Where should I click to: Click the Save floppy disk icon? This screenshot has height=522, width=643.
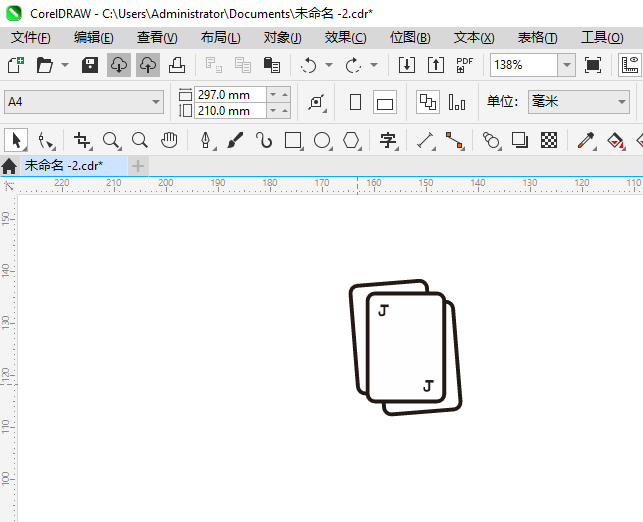click(x=90, y=65)
